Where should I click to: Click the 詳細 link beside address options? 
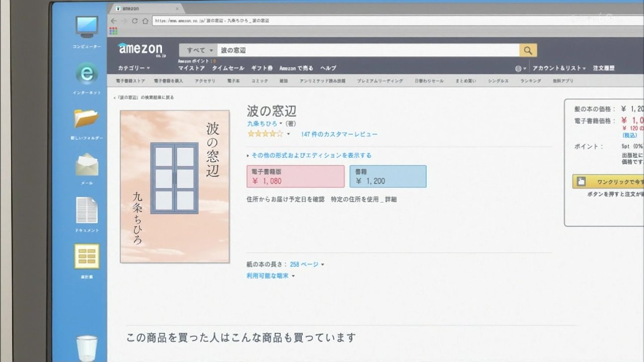pyautogui.click(x=391, y=199)
